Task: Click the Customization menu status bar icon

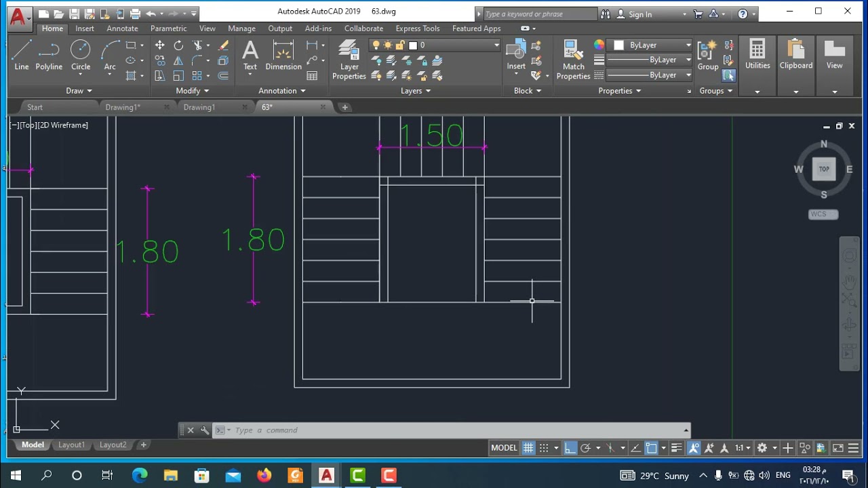Action: 853,448
